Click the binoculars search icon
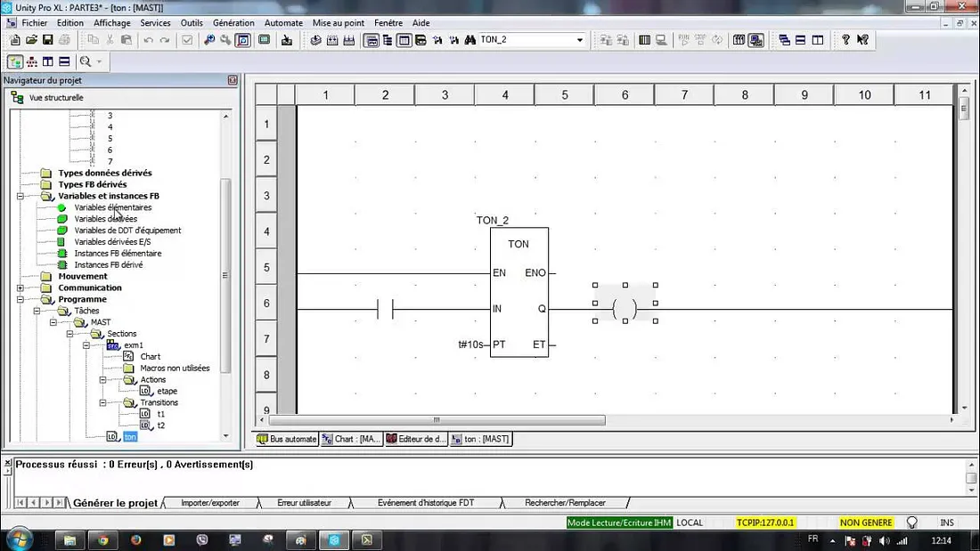Screen dimensions: 980x551 click(x=470, y=40)
